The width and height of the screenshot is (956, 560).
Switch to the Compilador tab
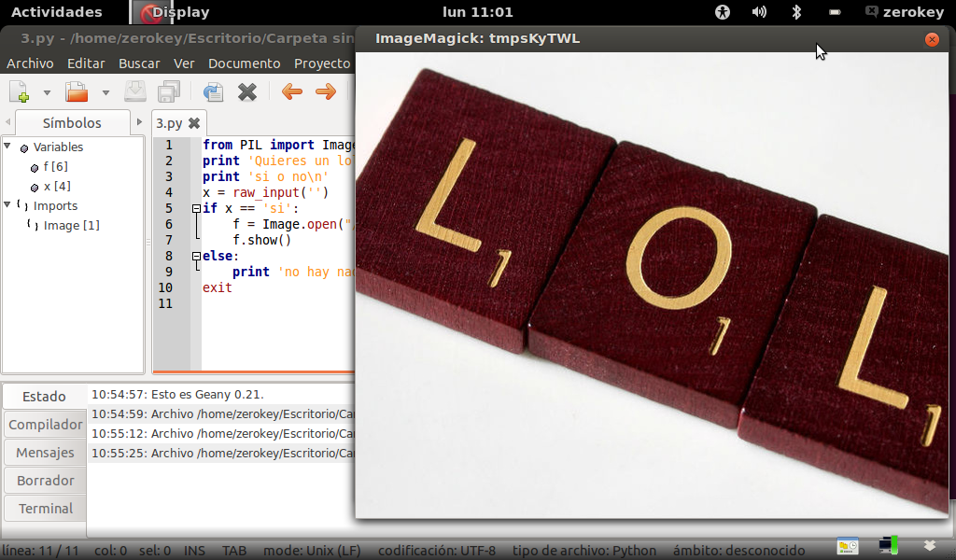tap(44, 424)
